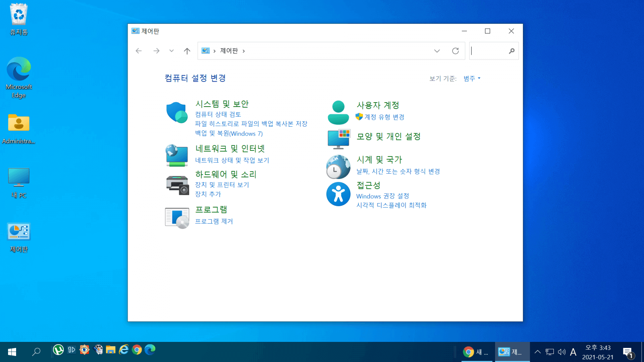Launch uTorrent from the taskbar
Viewport: 644px width, 362px height.
[58, 350]
